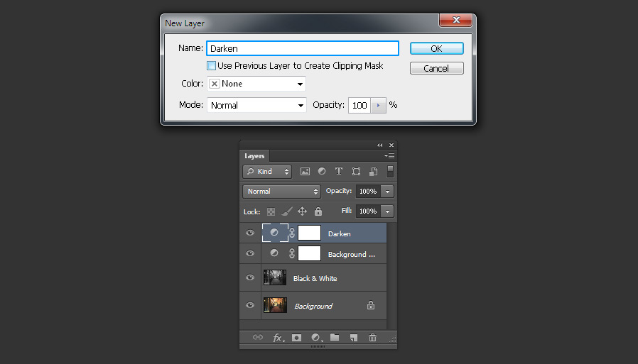The image size is (638, 364).
Task: Click the Background copy adjustment icon
Action: point(274,253)
